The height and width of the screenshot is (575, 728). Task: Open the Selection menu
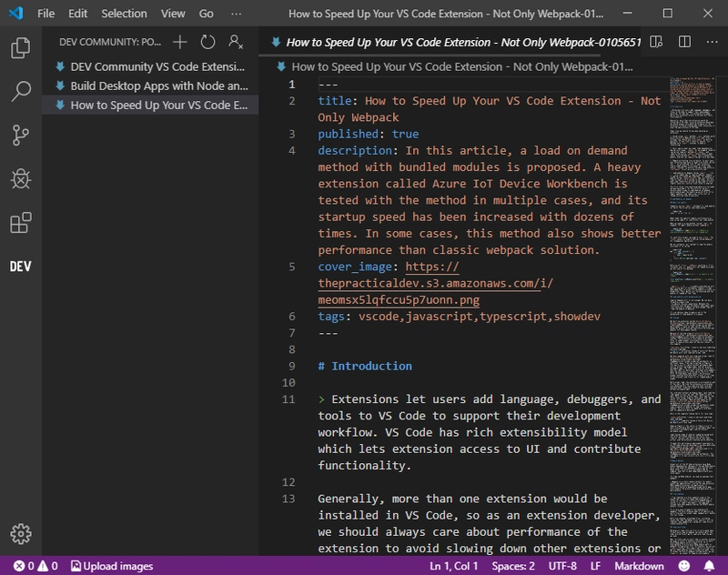point(124,14)
